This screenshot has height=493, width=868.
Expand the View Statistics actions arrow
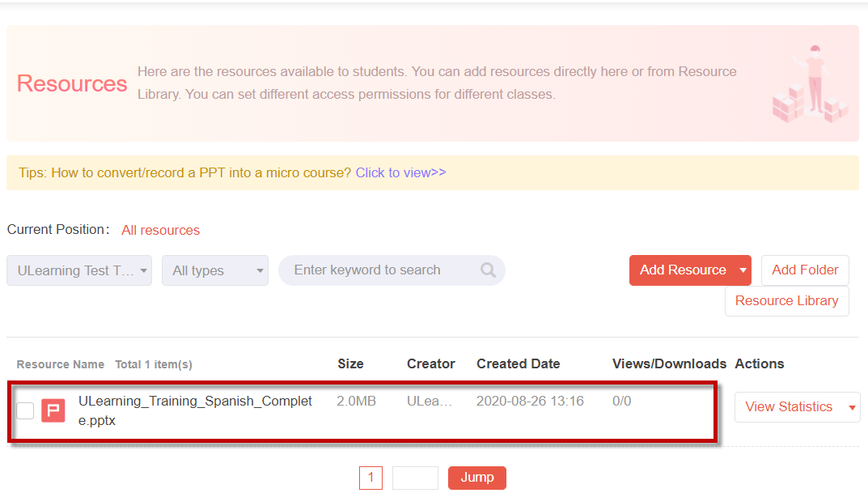(x=852, y=407)
